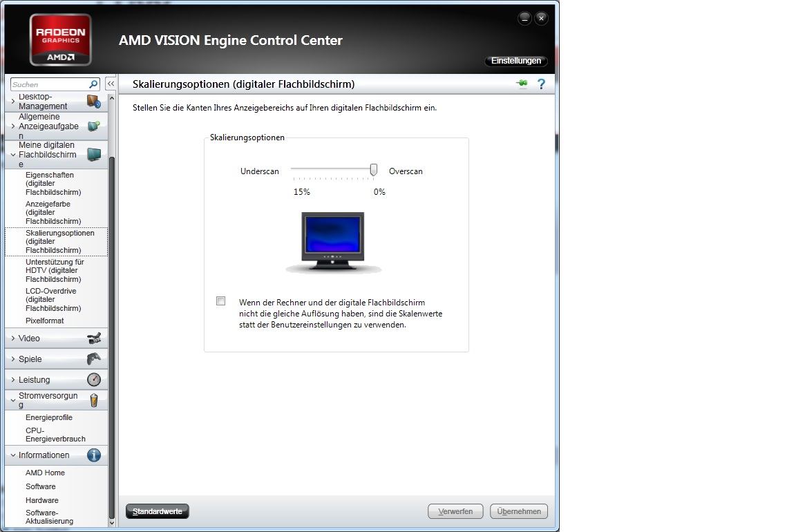
Task: Click the Stromversorgung battery icon
Action: 94,400
